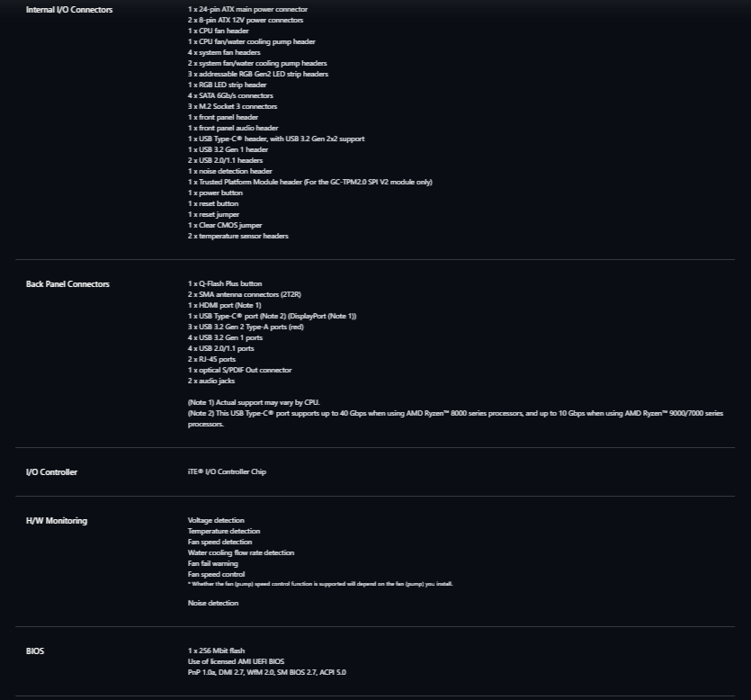
Task: Select the USB Type-C port DisplayPort line
Action: 272,316
